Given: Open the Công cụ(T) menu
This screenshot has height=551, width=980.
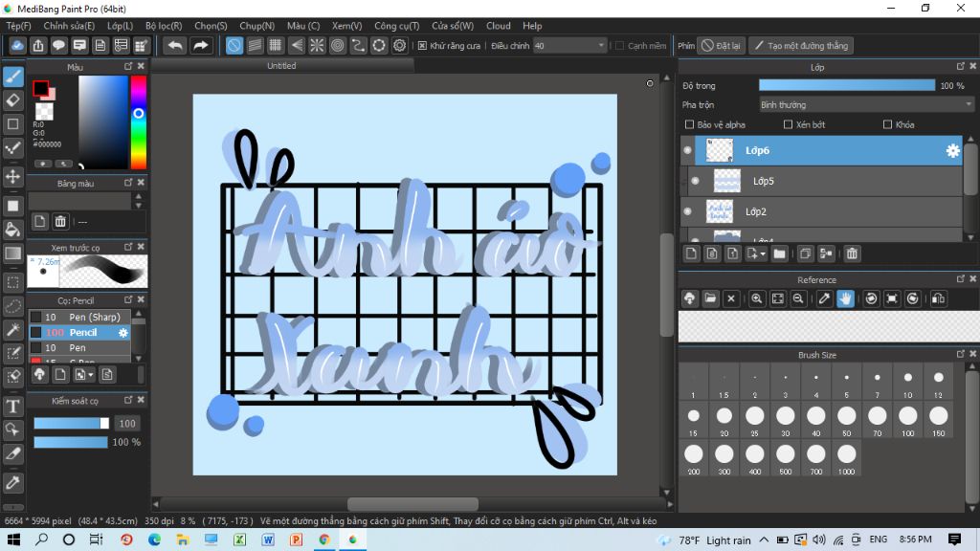Looking at the screenshot, I should click(397, 26).
